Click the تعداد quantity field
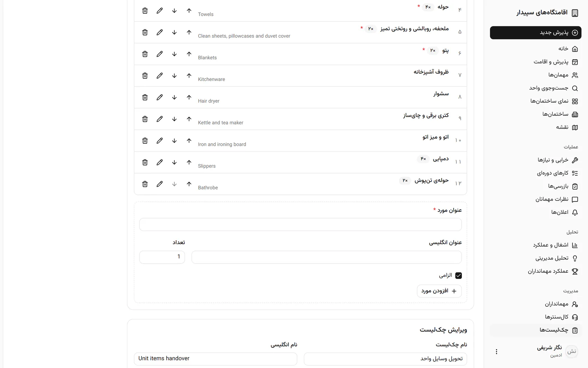 point(162,257)
